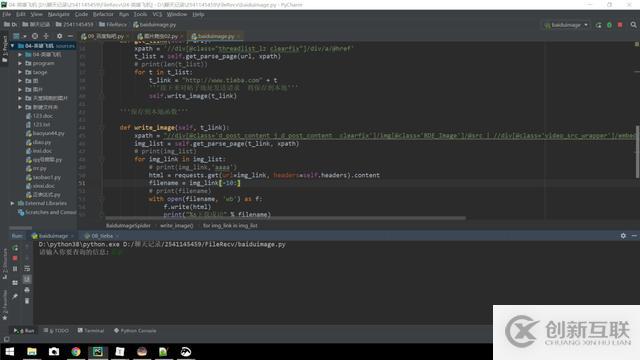
Task: Hide the Project panel with the minus icon
Action: tap(70, 36)
